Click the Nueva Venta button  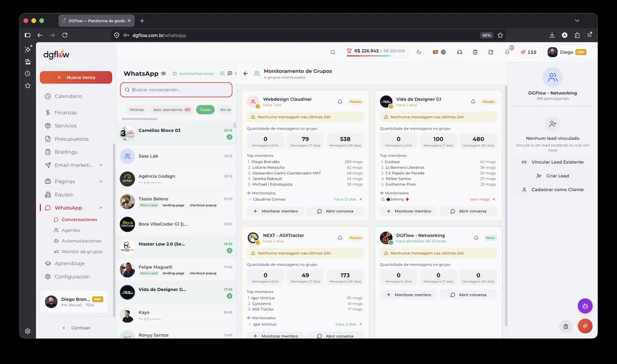click(x=76, y=77)
